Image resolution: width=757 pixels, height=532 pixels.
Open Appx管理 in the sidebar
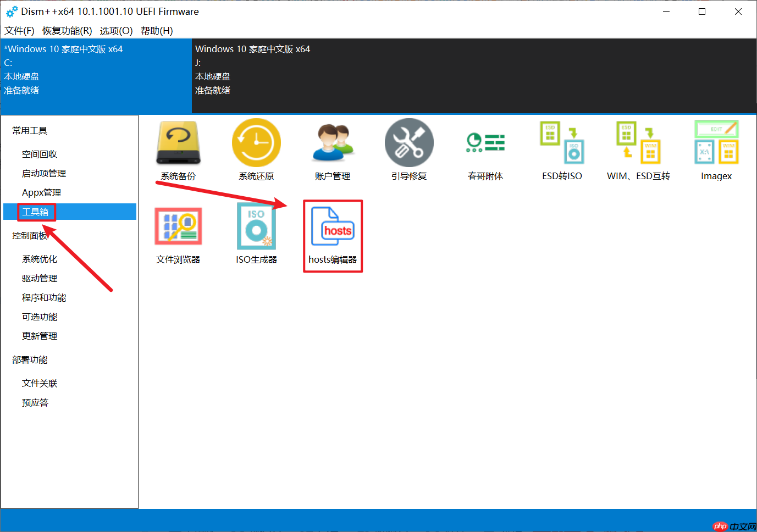(x=42, y=193)
